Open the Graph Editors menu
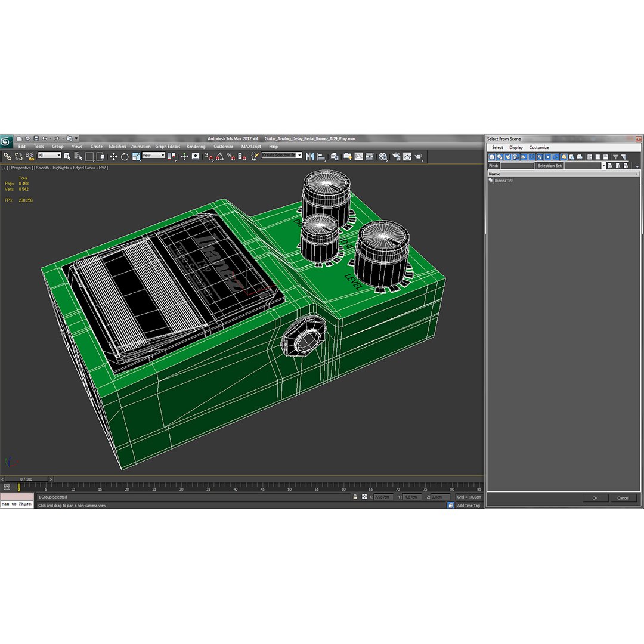 (168, 147)
